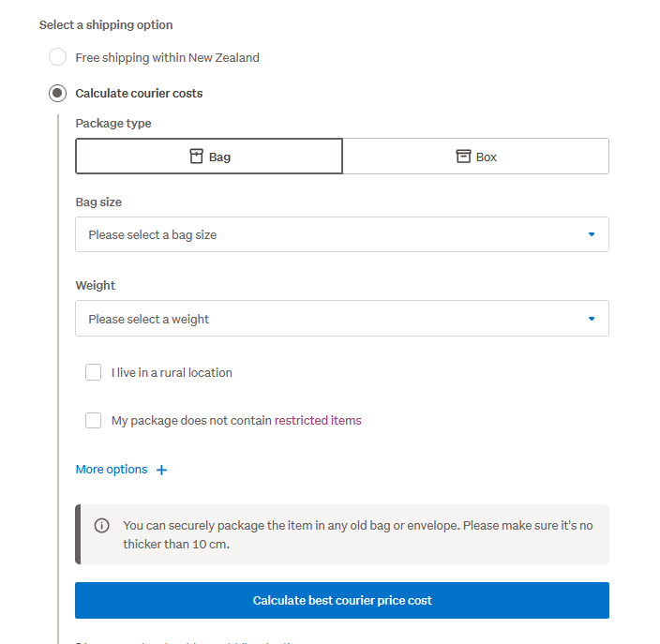Click the 'Free shipping within New Zealand' label
The image size is (660, 644).
click(x=168, y=57)
